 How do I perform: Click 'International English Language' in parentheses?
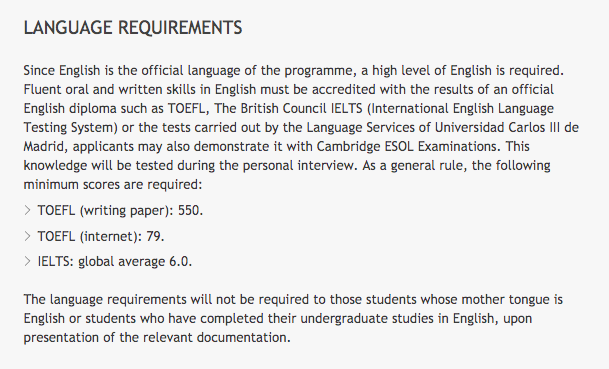pyautogui.click(x=462, y=108)
